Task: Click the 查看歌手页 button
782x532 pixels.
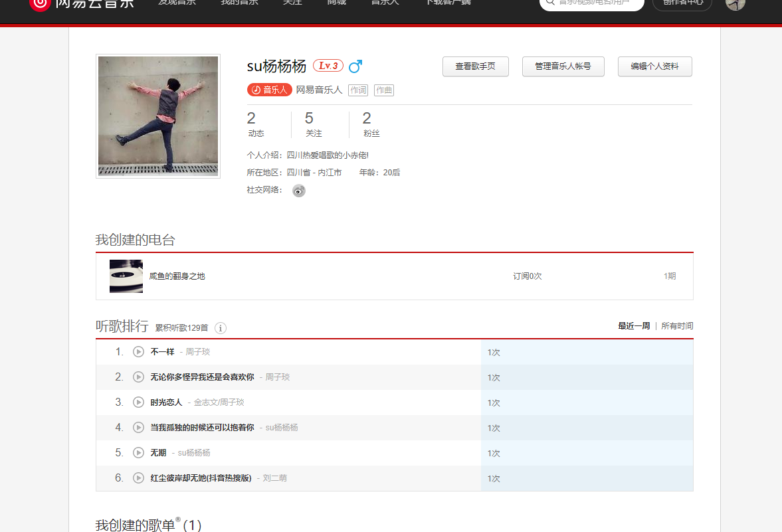Action: (475, 66)
